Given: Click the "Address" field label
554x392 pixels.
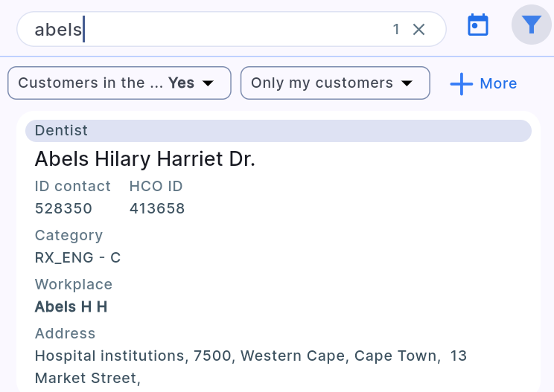Looking at the screenshot, I should [65, 333].
